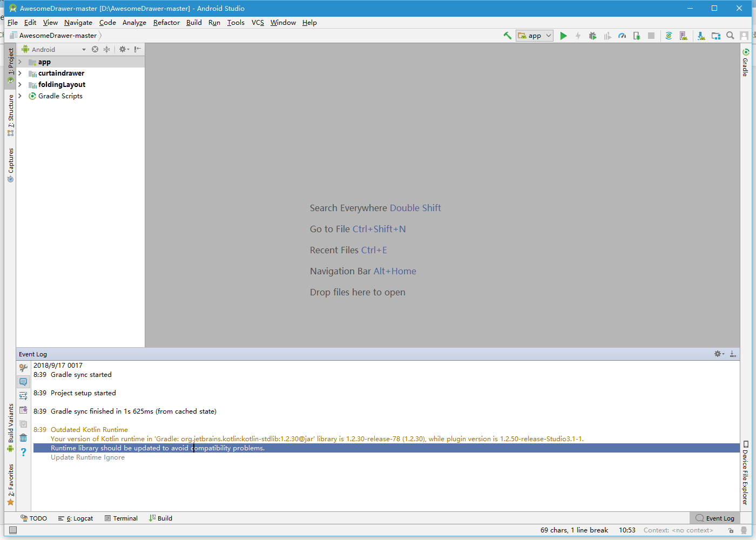Open the Tools menu
The height and width of the screenshot is (540, 756).
pos(235,23)
